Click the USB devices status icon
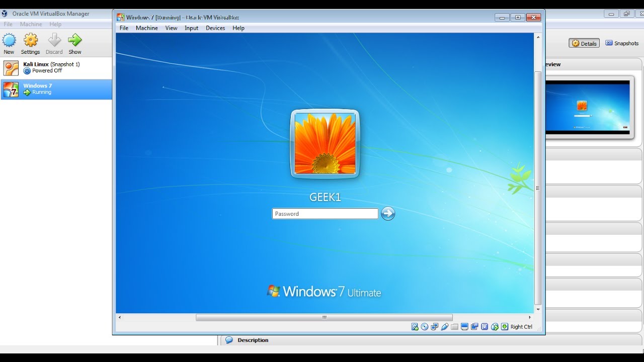This screenshot has height=362, width=644. (445, 327)
